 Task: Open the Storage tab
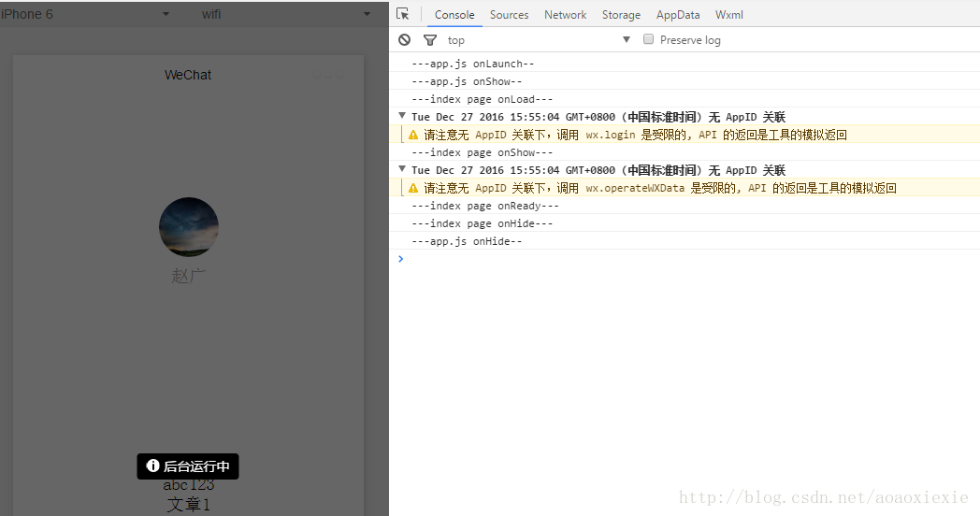point(621,14)
